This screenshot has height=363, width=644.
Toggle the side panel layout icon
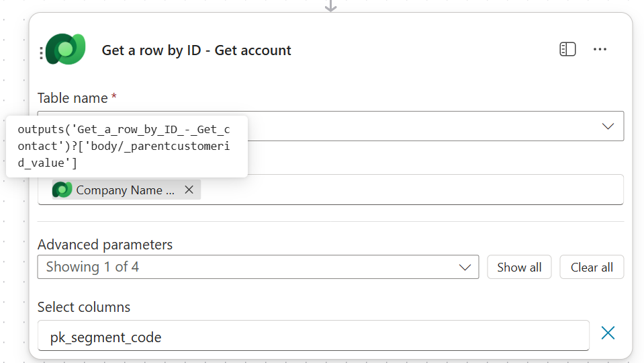tap(567, 50)
